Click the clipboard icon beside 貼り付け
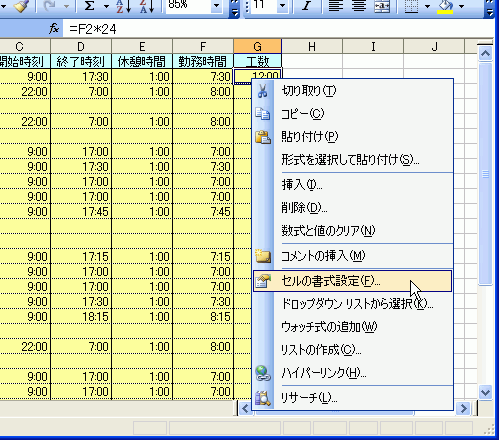The width and height of the screenshot is (499, 440). point(263,137)
